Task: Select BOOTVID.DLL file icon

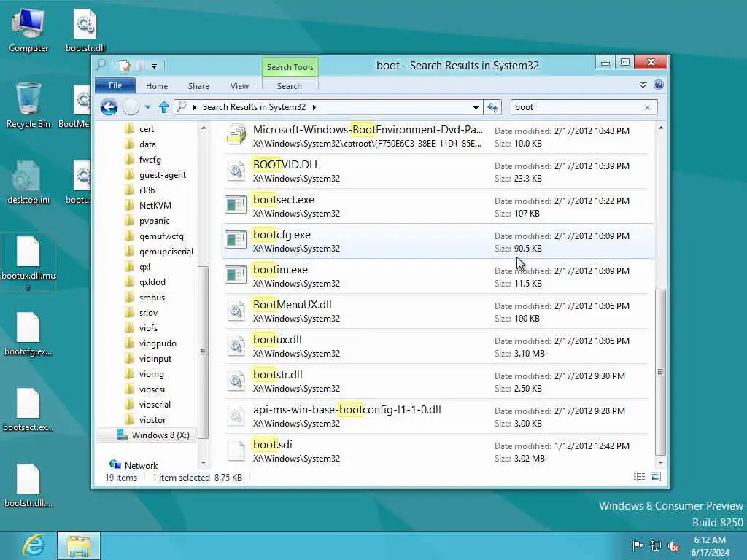Action: [236, 171]
